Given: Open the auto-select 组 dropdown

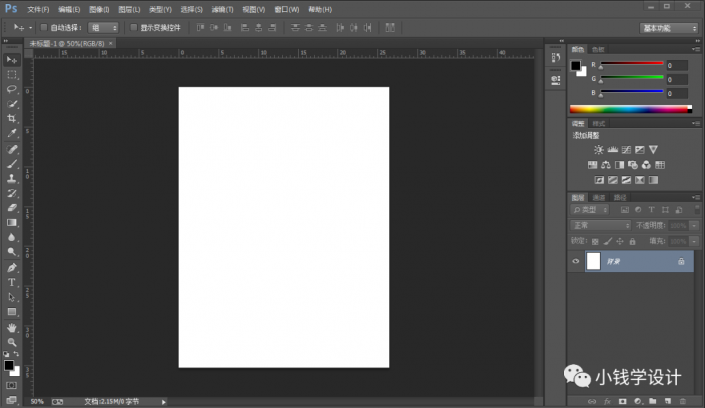Looking at the screenshot, I should tap(102, 27).
